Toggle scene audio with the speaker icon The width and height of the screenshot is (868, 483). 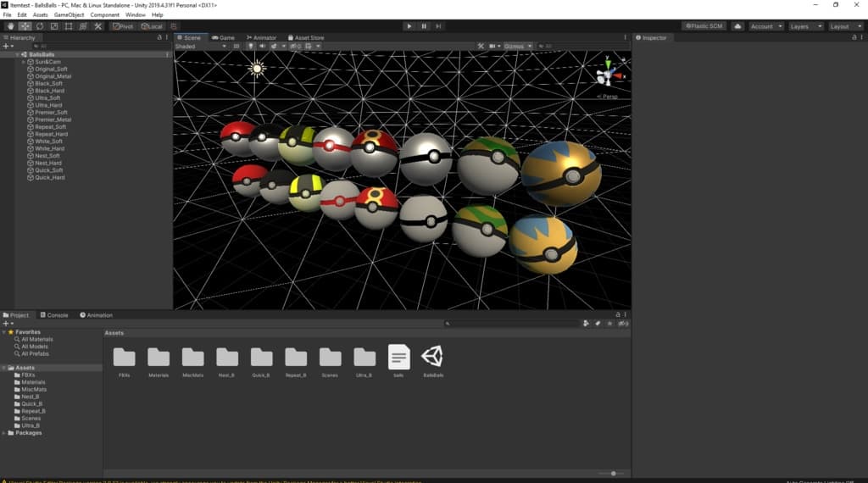point(262,46)
